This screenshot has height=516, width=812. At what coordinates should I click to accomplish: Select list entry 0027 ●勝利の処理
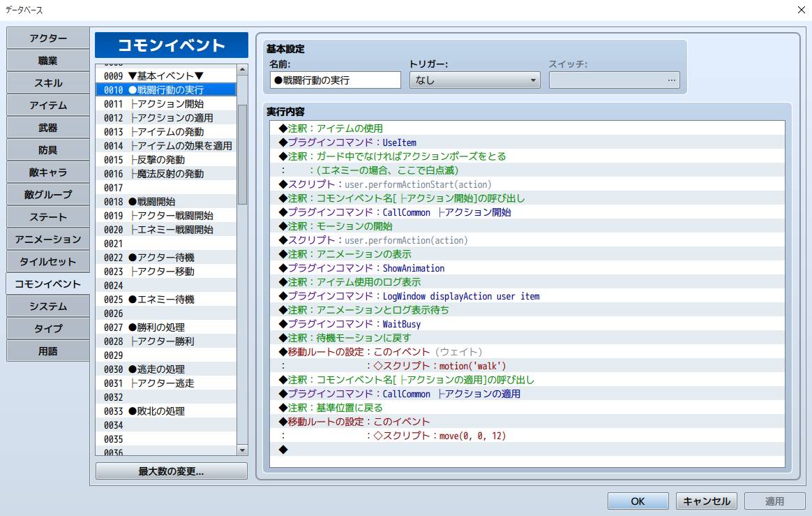166,327
